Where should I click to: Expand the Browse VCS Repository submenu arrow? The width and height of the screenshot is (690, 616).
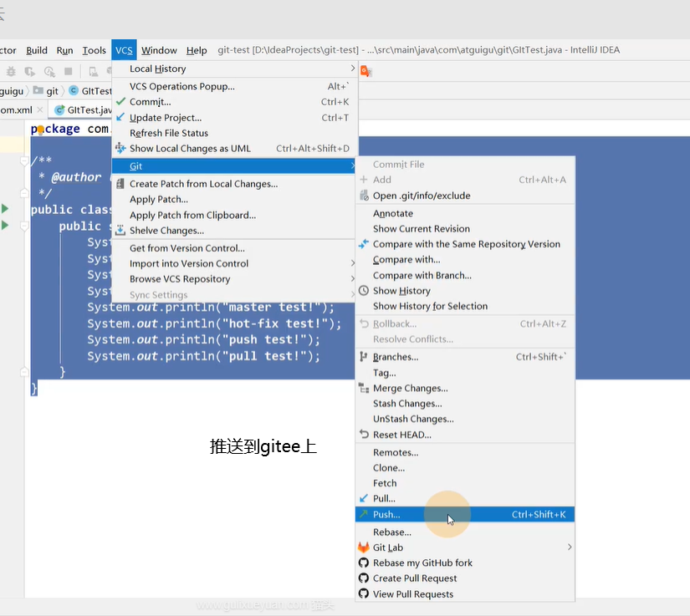point(352,278)
